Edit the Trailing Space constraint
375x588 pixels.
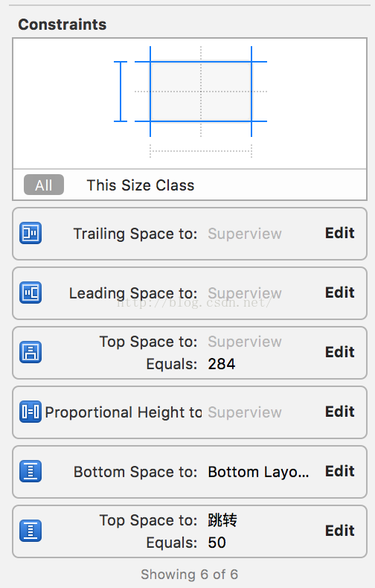pyautogui.click(x=339, y=233)
